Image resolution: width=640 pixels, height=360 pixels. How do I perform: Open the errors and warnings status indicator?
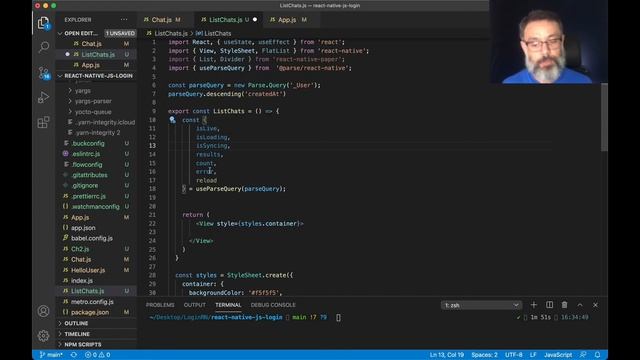click(97, 355)
